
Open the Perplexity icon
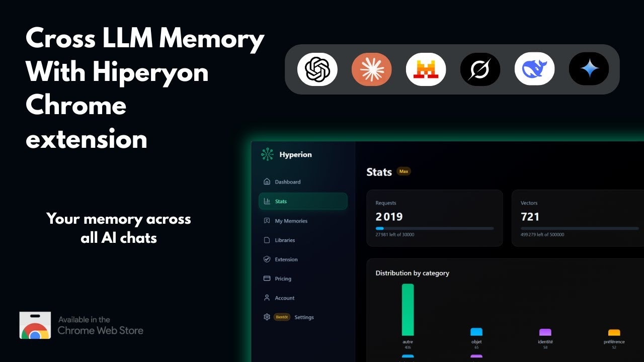pyautogui.click(x=480, y=69)
